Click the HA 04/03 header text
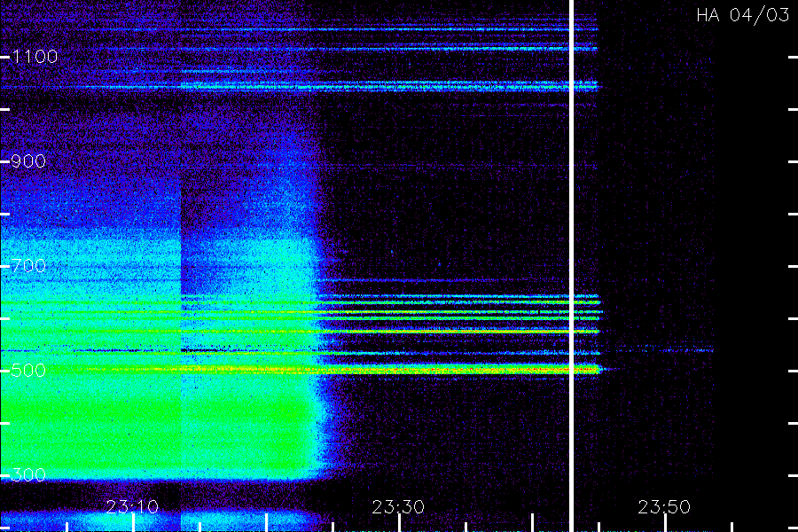The width and height of the screenshot is (798, 532). 742,15
